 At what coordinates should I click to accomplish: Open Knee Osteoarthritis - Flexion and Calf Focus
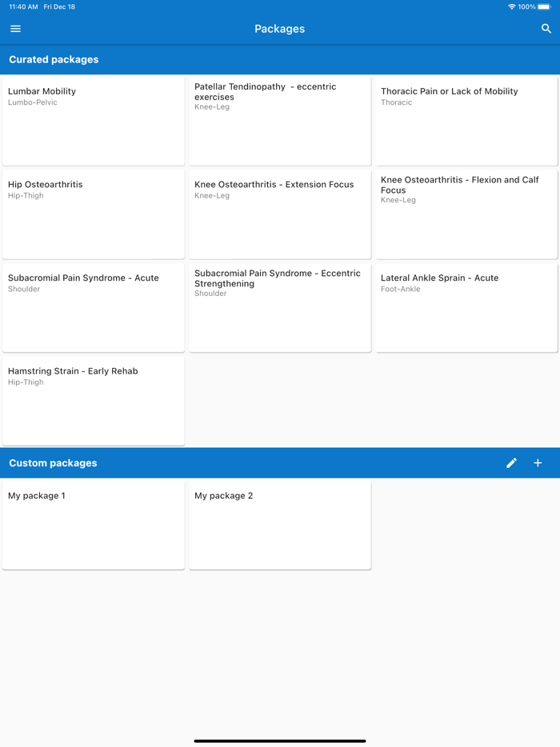click(466, 214)
